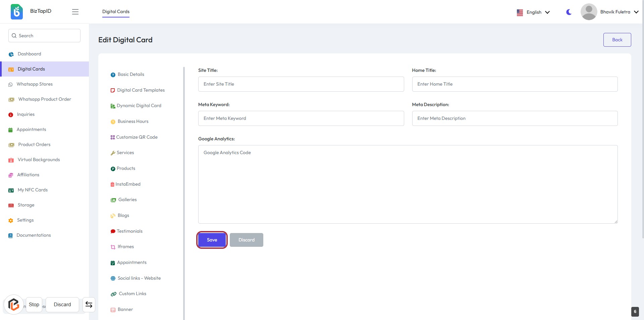Click the sidebar Search box
This screenshot has height=320, width=644.
click(x=44, y=36)
